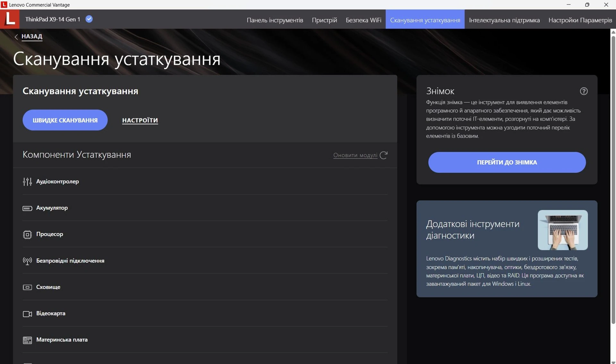Screen dimensions: 616x364
Task: Close the Lenovo Commercial Vantage window
Action: 606,4
